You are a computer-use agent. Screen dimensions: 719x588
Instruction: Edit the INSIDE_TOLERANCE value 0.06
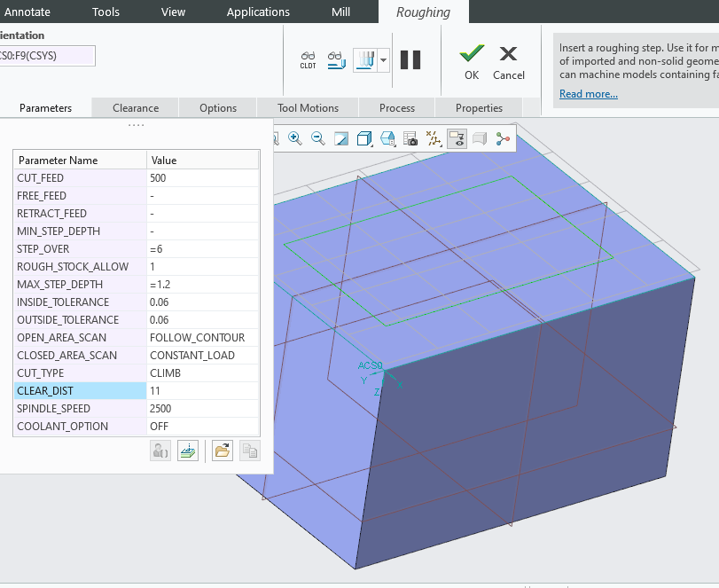[203, 302]
